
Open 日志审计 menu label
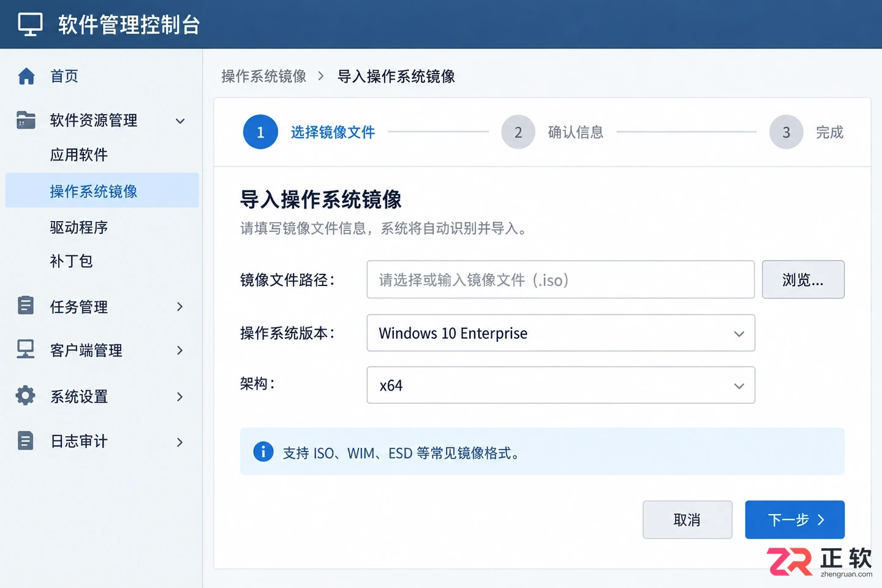(x=79, y=442)
